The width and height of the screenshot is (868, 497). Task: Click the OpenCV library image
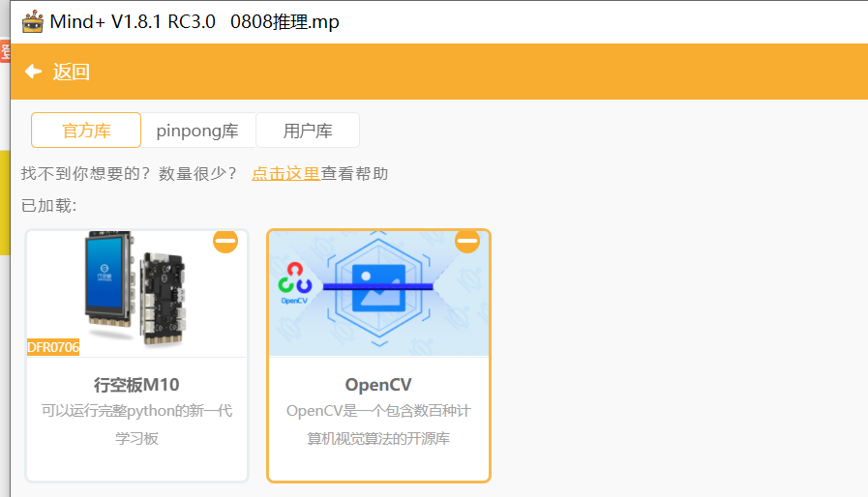pos(378,293)
